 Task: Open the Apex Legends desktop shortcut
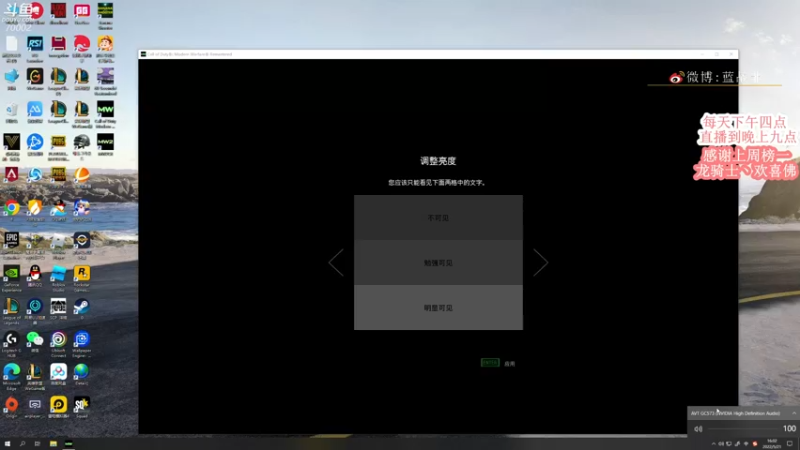[11, 174]
